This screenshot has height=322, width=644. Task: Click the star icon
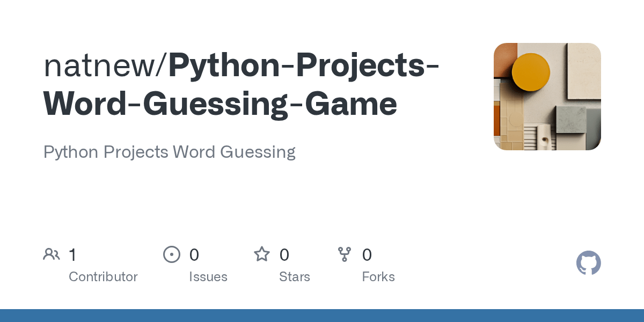pos(262,254)
